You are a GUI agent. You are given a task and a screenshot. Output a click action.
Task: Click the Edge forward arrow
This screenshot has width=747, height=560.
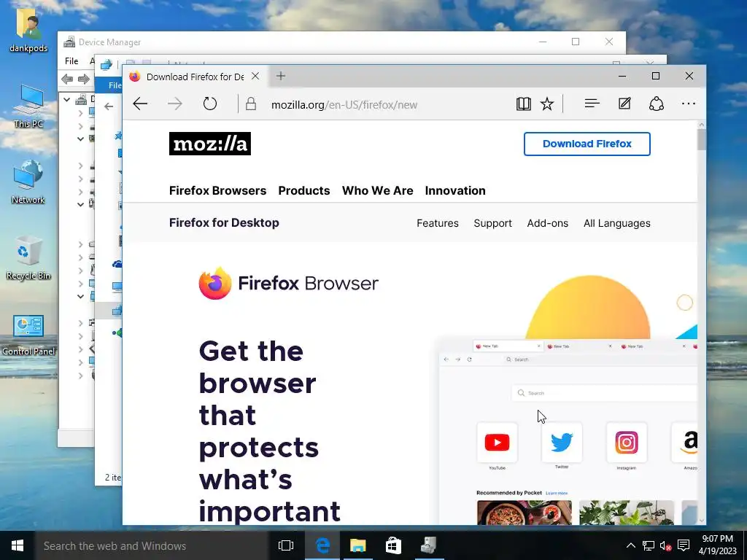[x=175, y=104]
